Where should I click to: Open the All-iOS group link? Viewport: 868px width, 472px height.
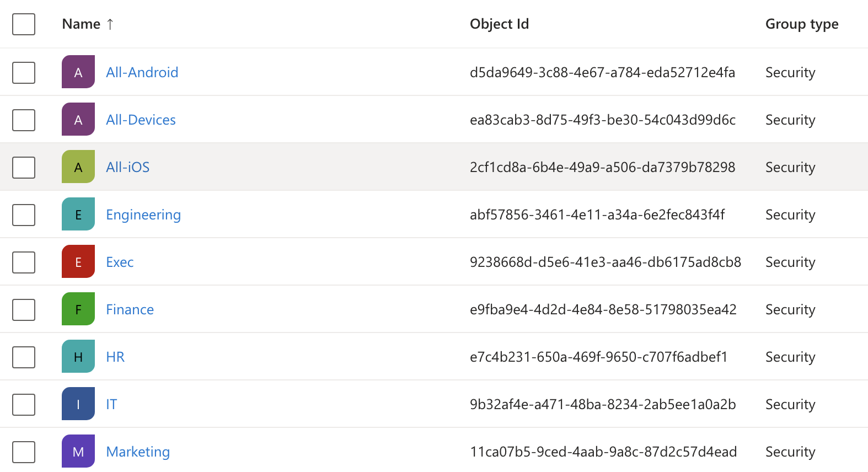tap(127, 167)
